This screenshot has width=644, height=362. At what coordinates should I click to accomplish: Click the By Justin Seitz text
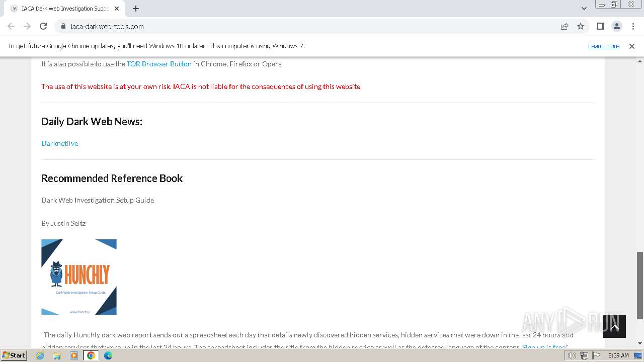pyautogui.click(x=63, y=223)
